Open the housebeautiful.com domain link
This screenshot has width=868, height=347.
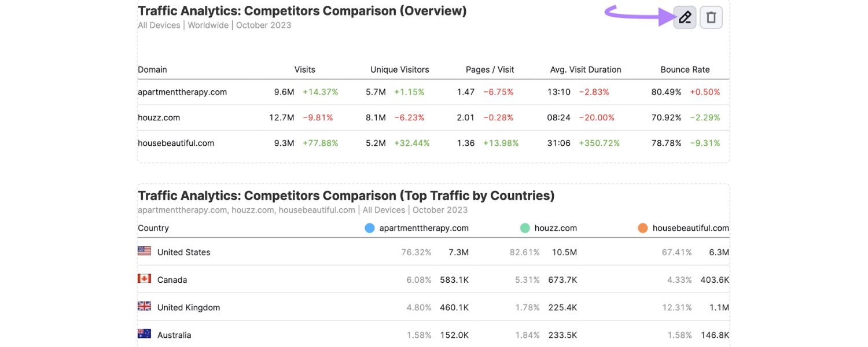pyautogui.click(x=176, y=143)
